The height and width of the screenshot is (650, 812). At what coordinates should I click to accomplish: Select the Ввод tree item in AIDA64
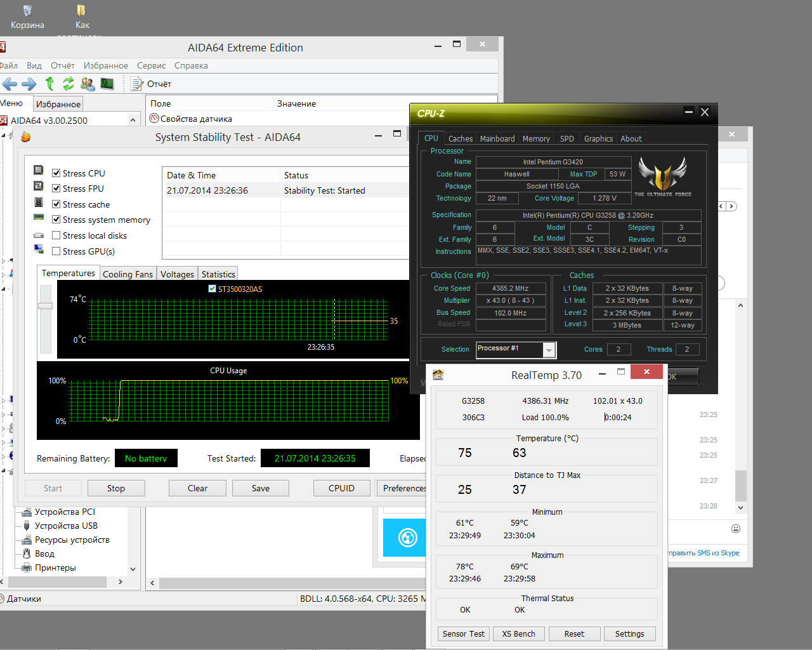[44, 554]
